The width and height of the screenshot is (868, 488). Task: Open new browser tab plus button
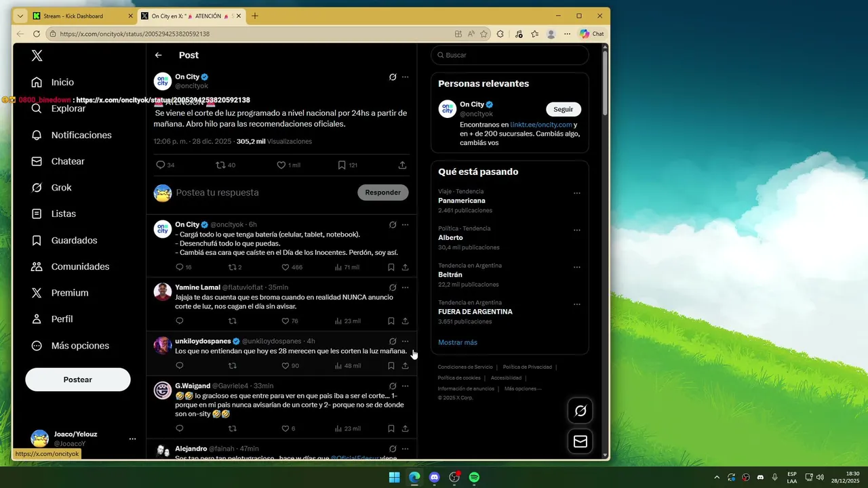pyautogui.click(x=255, y=16)
